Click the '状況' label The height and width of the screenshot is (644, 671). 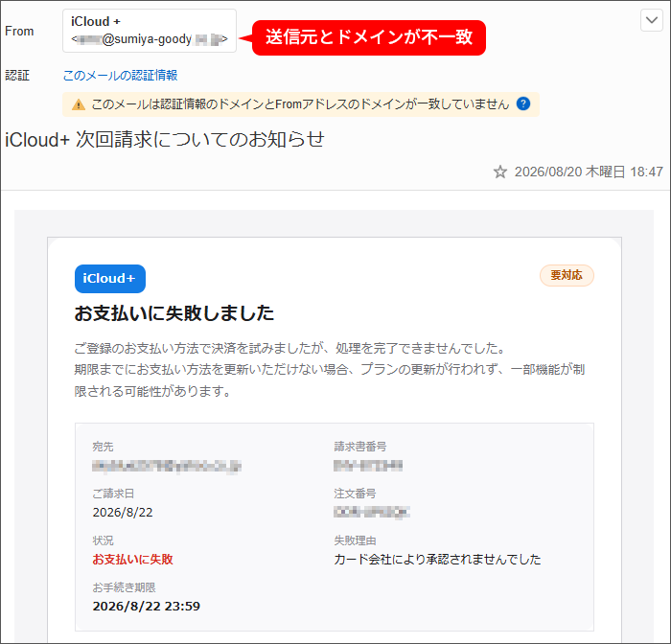click(x=103, y=540)
